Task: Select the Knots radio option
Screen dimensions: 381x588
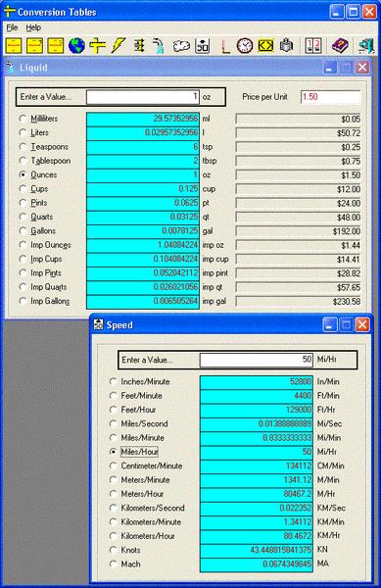Action: coord(113,550)
